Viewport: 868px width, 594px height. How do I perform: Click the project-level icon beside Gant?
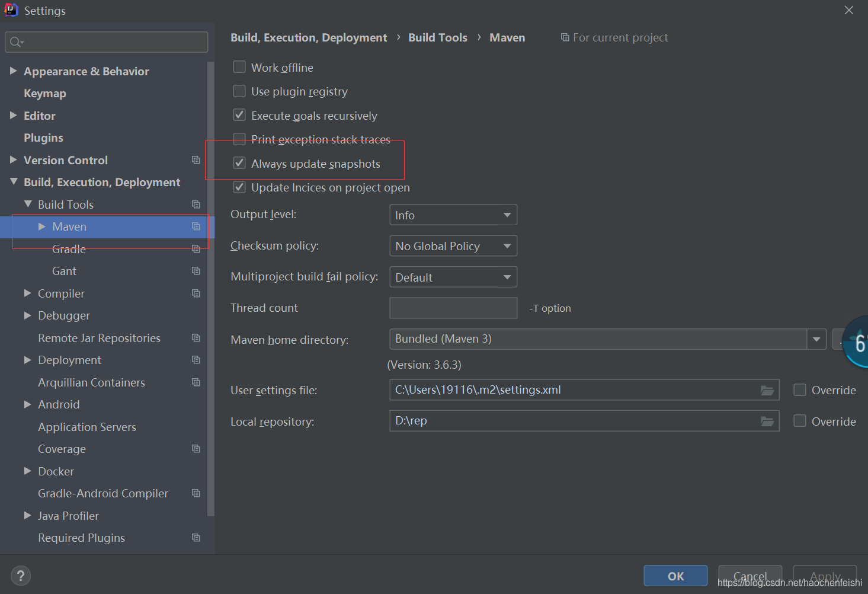click(196, 271)
